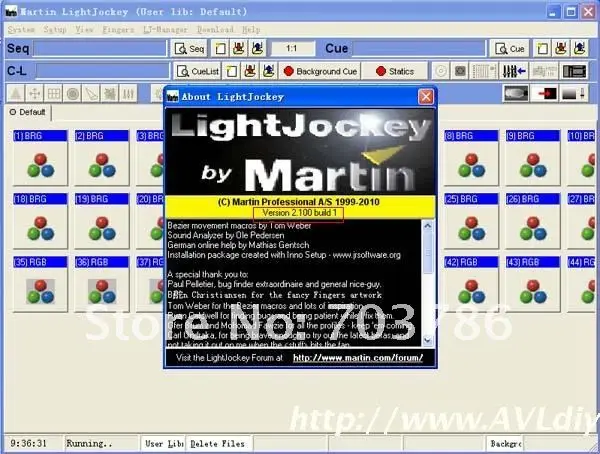This screenshot has height=454, width=600.
Task: Click the red arrow blackout icon
Action: tap(545, 93)
